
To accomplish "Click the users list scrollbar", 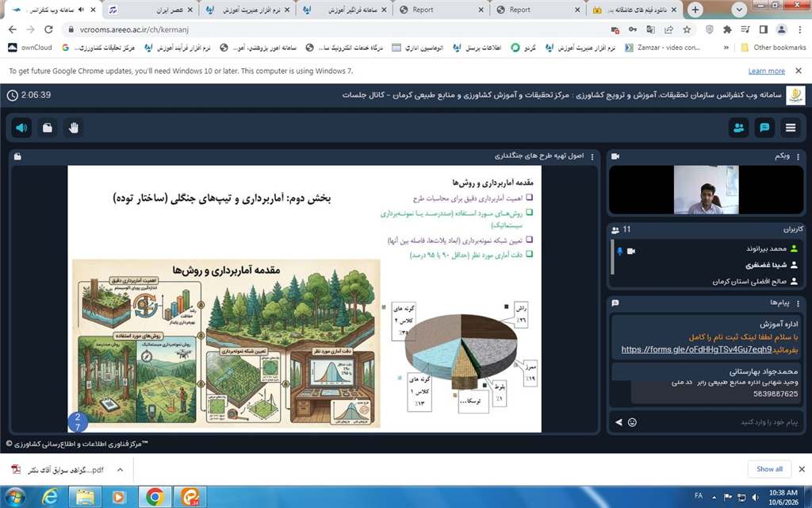I will click(x=613, y=256).
